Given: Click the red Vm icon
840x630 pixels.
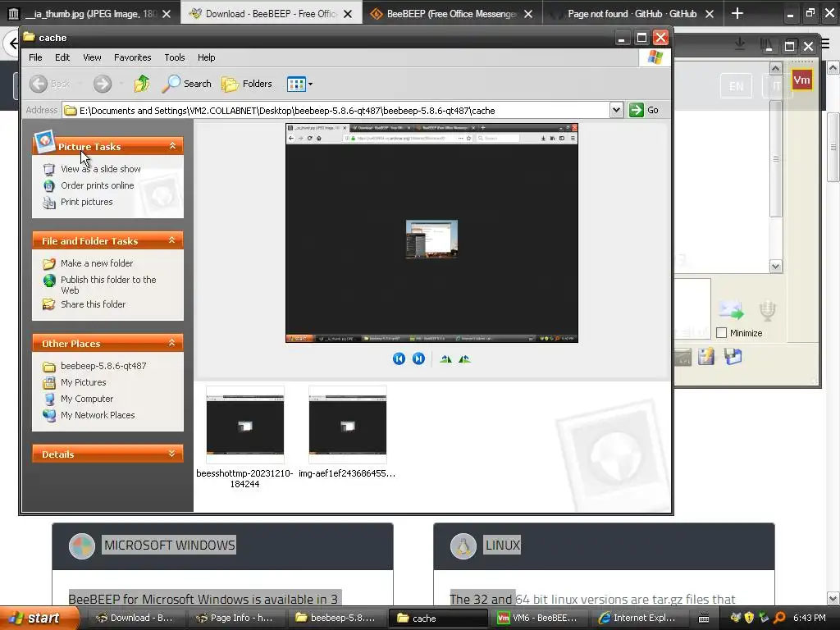Looking at the screenshot, I should (801, 80).
